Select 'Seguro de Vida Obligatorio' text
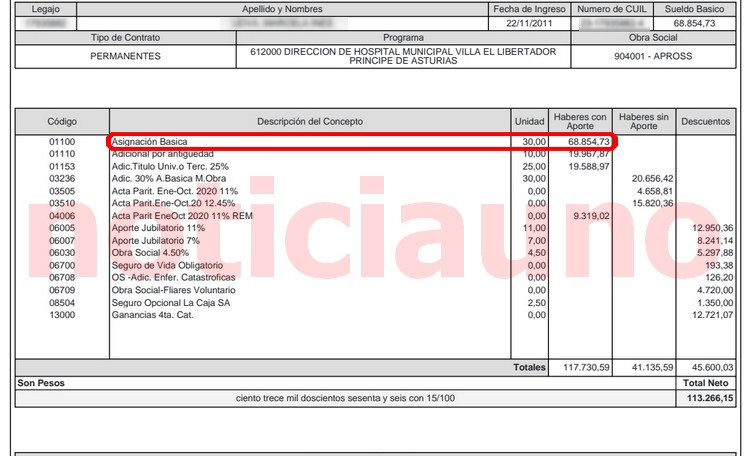Image resolution: width=750 pixels, height=456 pixels. point(167,265)
